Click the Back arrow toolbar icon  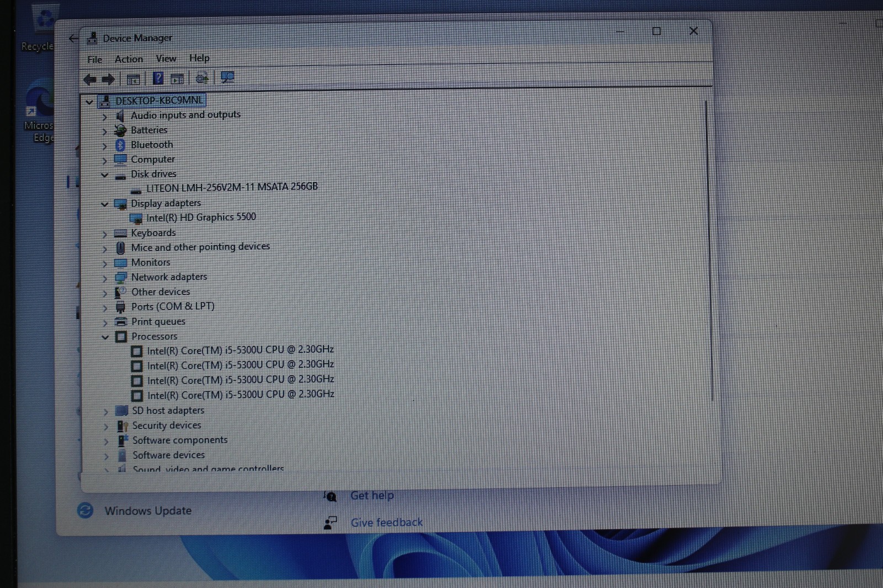(90, 79)
